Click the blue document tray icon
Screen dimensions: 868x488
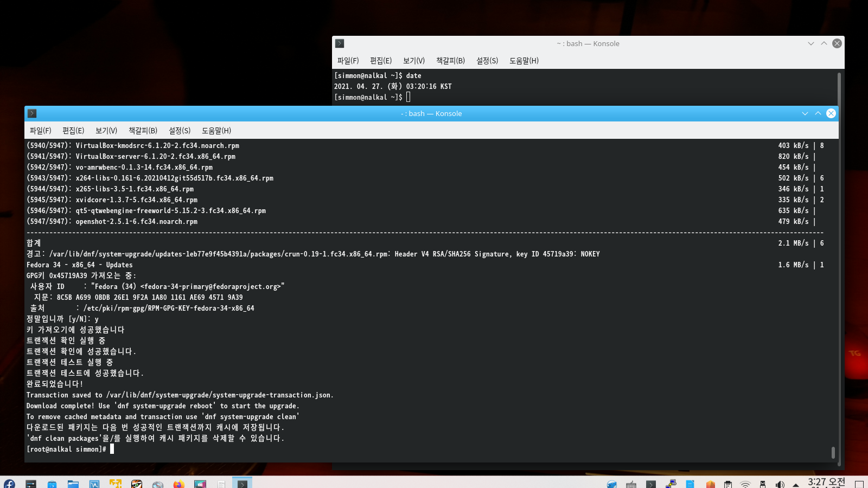point(690,484)
